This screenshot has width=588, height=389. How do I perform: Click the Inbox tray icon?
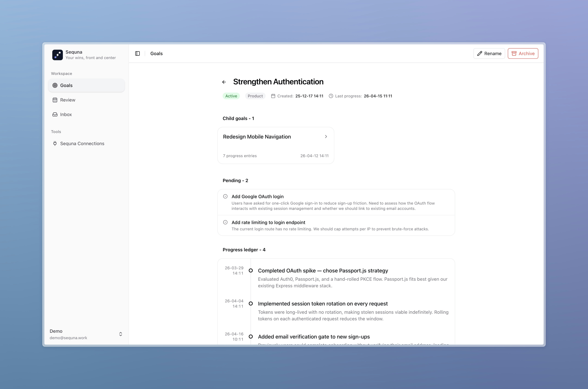point(55,115)
